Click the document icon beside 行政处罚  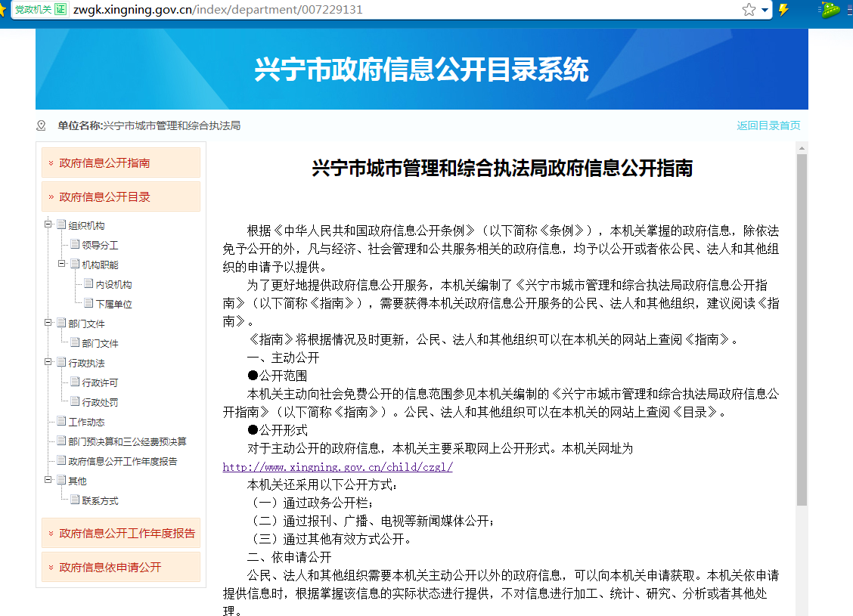click(x=75, y=401)
